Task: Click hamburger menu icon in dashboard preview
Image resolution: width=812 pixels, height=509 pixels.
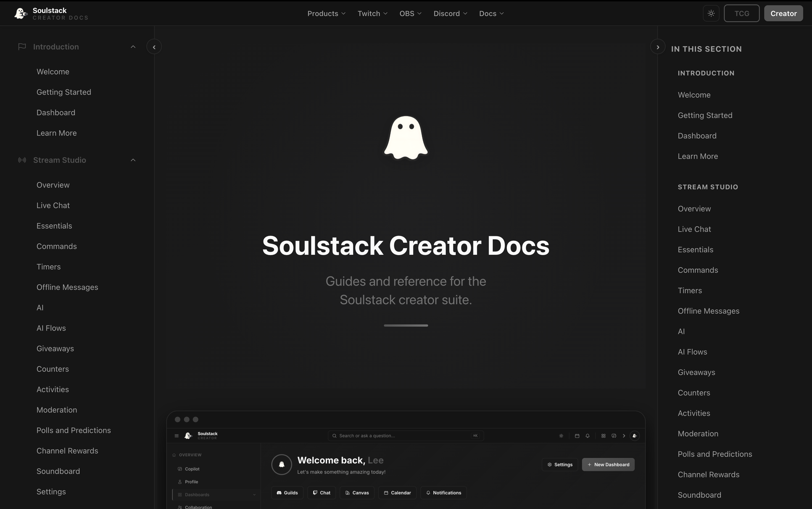Action: [x=176, y=435]
